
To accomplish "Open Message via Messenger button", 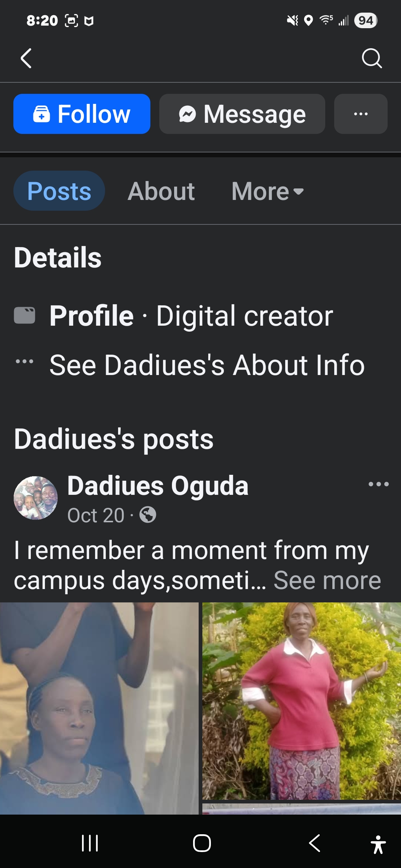I will pyautogui.click(x=242, y=114).
